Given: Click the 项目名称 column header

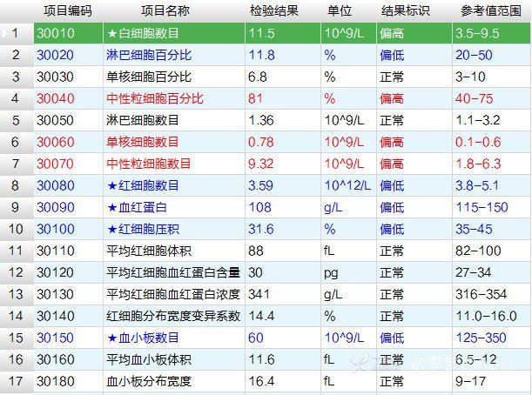Looking at the screenshot, I should point(172,11).
